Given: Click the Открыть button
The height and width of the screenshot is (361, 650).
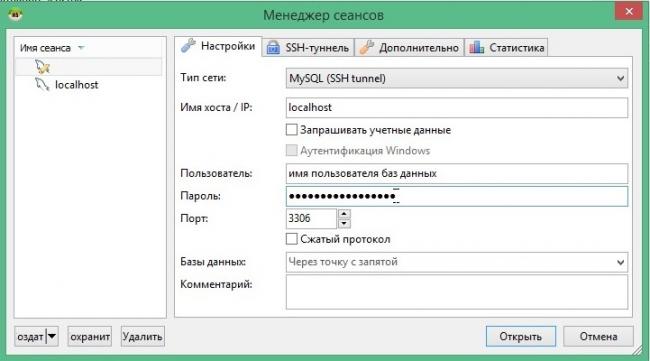Looking at the screenshot, I should tap(520, 336).
